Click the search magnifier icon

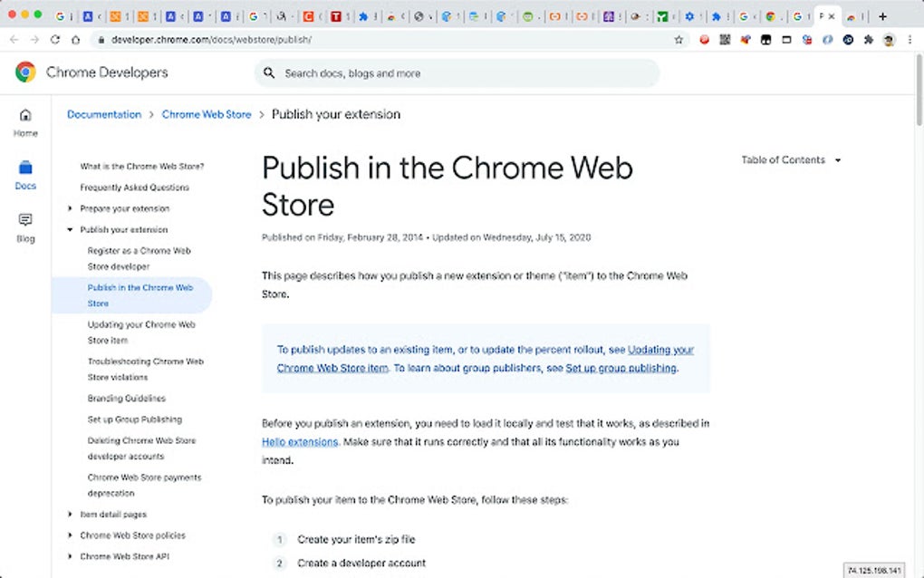[269, 72]
